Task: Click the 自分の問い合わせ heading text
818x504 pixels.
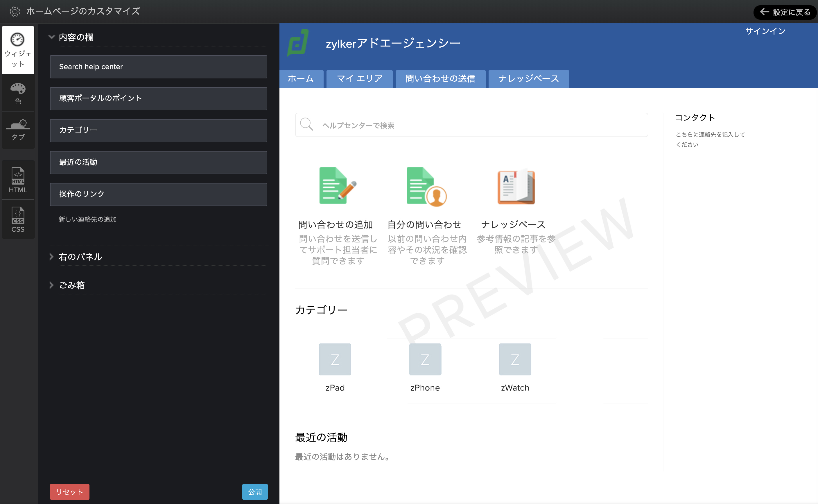Action: pyautogui.click(x=424, y=225)
